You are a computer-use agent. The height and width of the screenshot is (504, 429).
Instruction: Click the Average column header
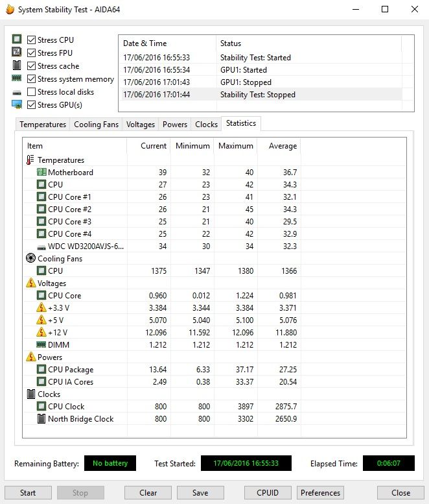click(x=283, y=146)
